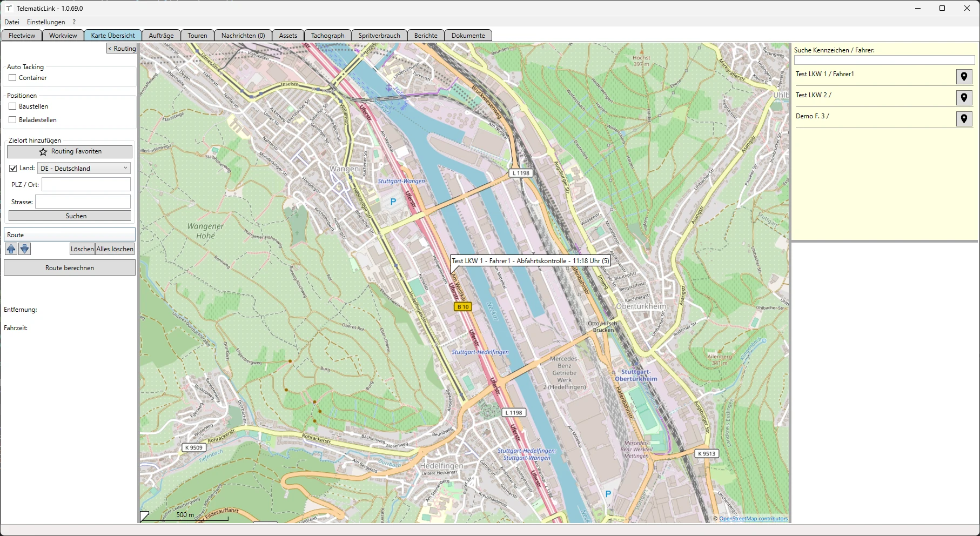Select the Test LKW 2 / row

pos(884,98)
